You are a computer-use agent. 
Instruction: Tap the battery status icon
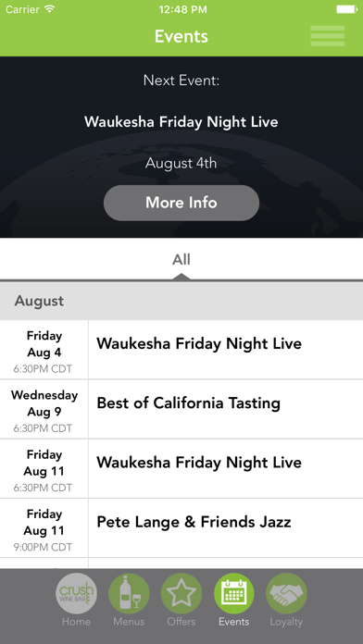346,9
